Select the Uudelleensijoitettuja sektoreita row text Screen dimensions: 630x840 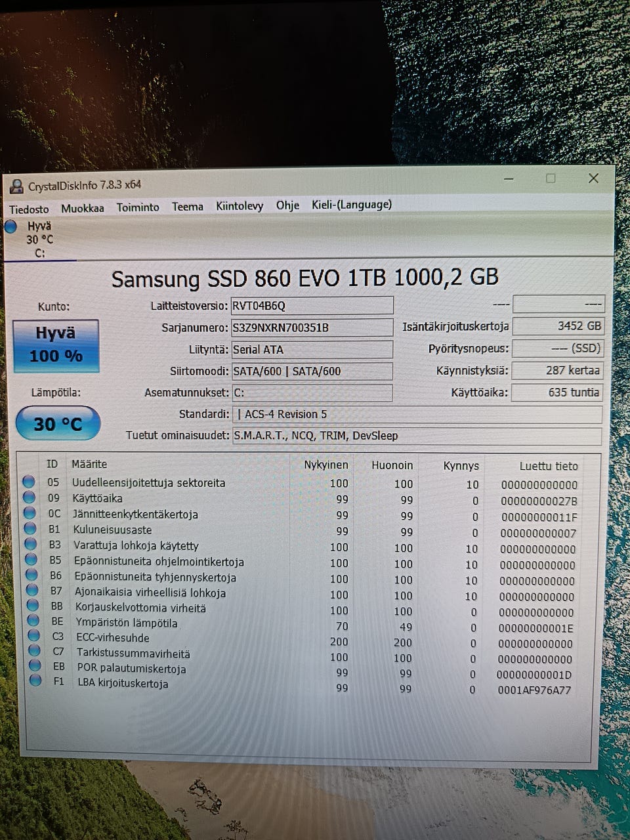tap(149, 482)
